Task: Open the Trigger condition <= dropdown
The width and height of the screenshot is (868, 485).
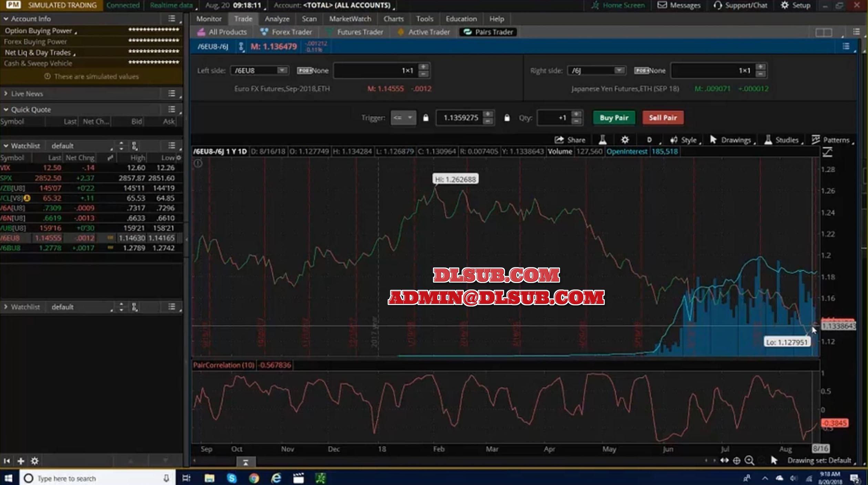Action: 403,118
